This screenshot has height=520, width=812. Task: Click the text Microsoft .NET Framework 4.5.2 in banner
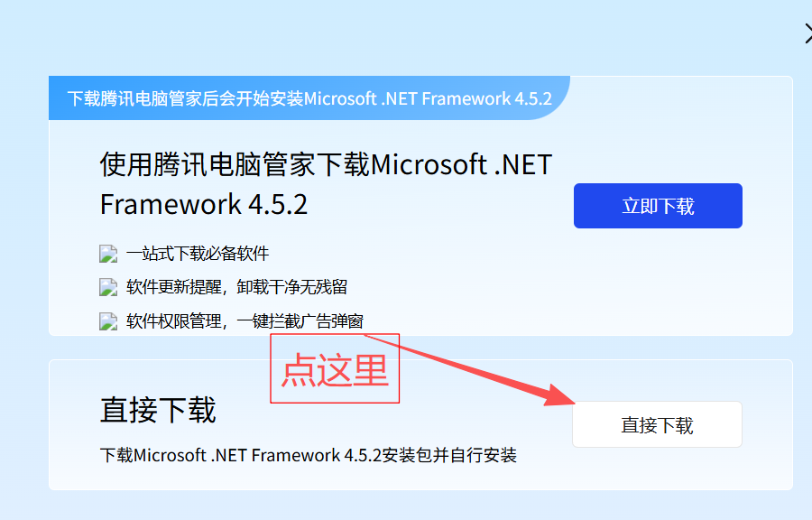(x=428, y=98)
